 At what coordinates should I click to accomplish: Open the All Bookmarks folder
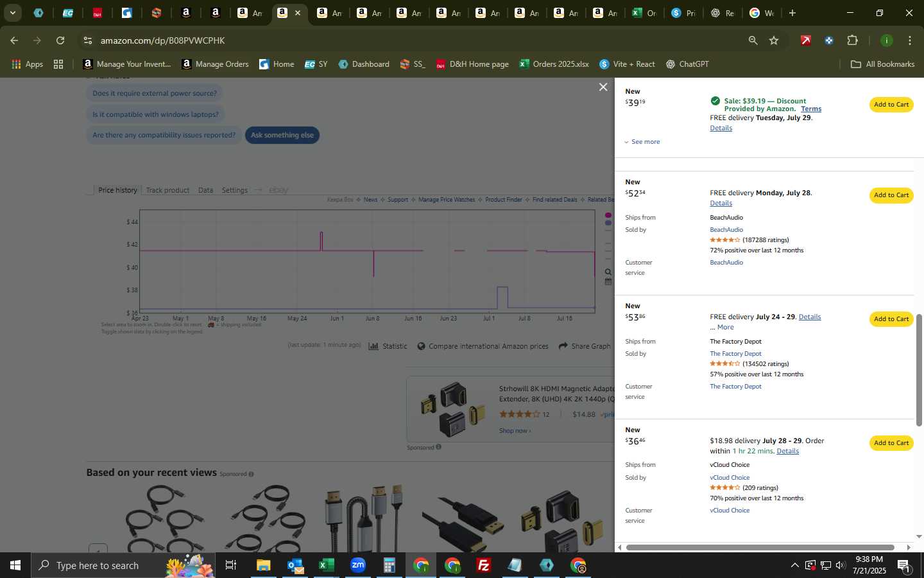(882, 64)
